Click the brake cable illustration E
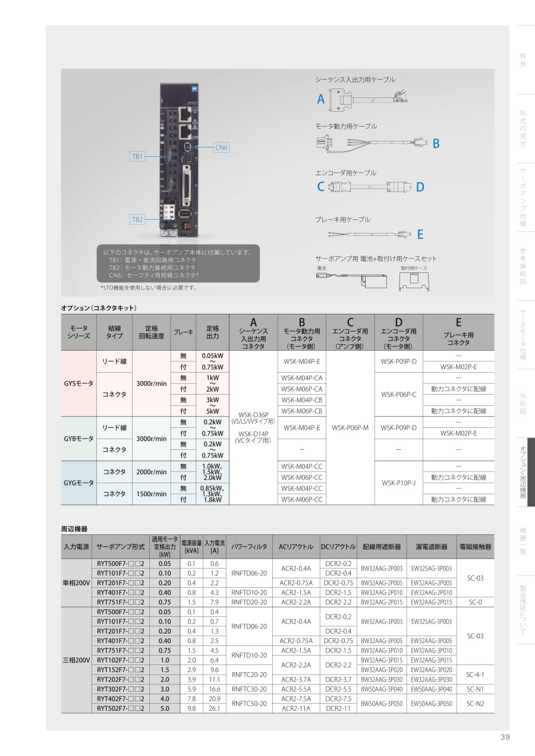The width and height of the screenshot is (535, 756). point(369,234)
